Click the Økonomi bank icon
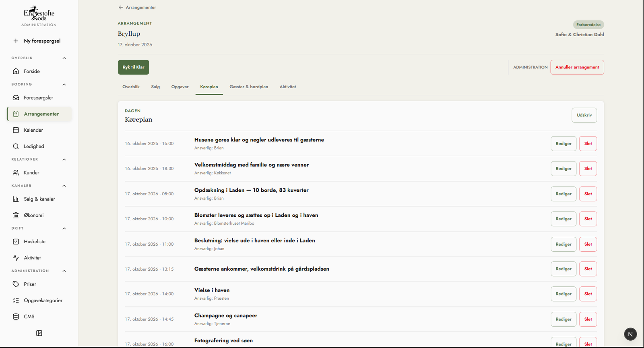 click(x=16, y=215)
